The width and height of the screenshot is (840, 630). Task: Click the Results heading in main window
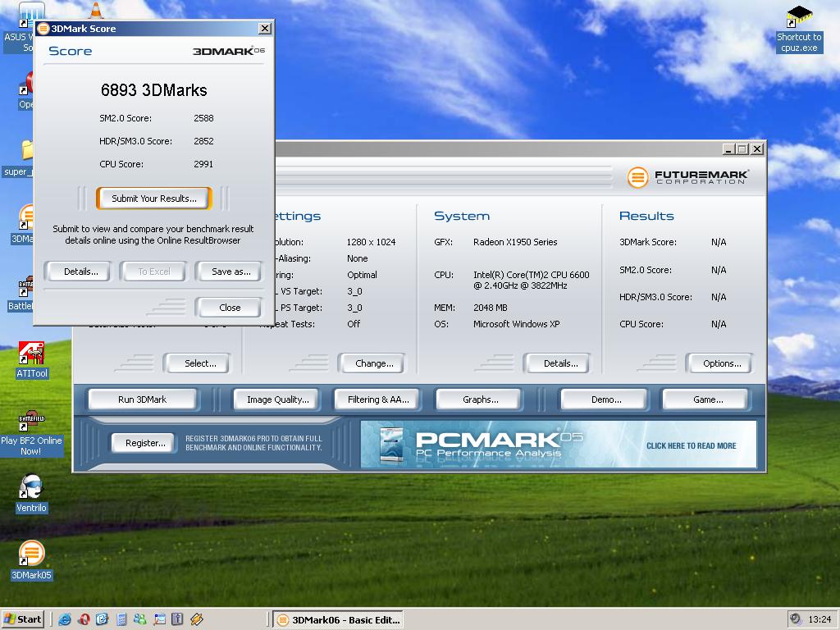coord(646,216)
